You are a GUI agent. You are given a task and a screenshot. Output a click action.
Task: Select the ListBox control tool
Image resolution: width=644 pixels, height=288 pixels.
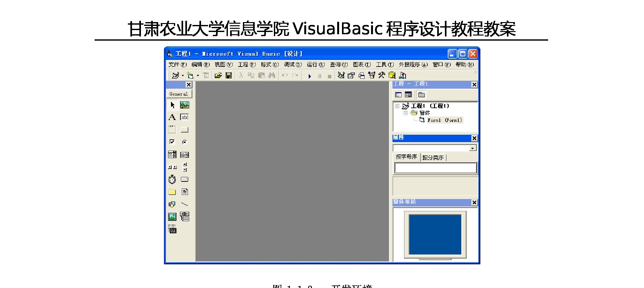click(x=184, y=155)
